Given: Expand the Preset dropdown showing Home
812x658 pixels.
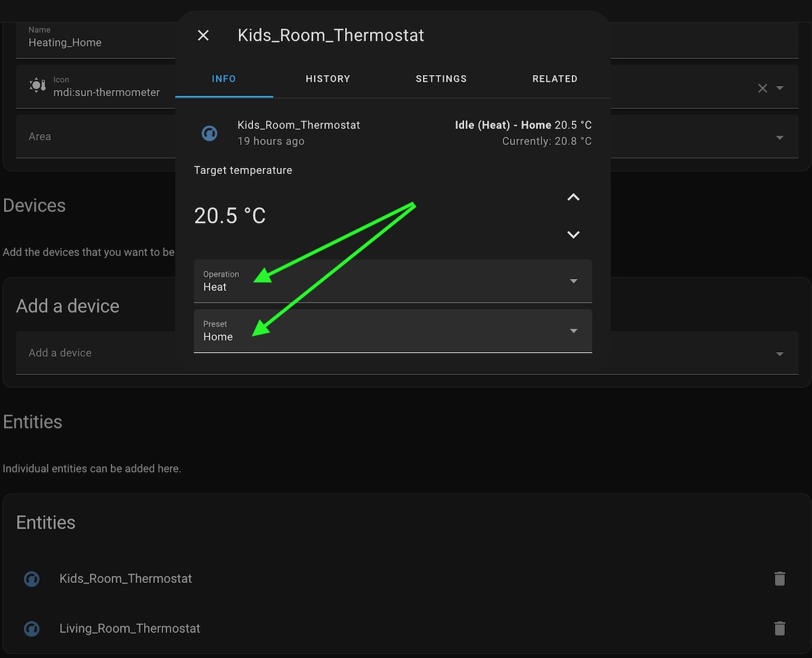Looking at the screenshot, I should 573,331.
